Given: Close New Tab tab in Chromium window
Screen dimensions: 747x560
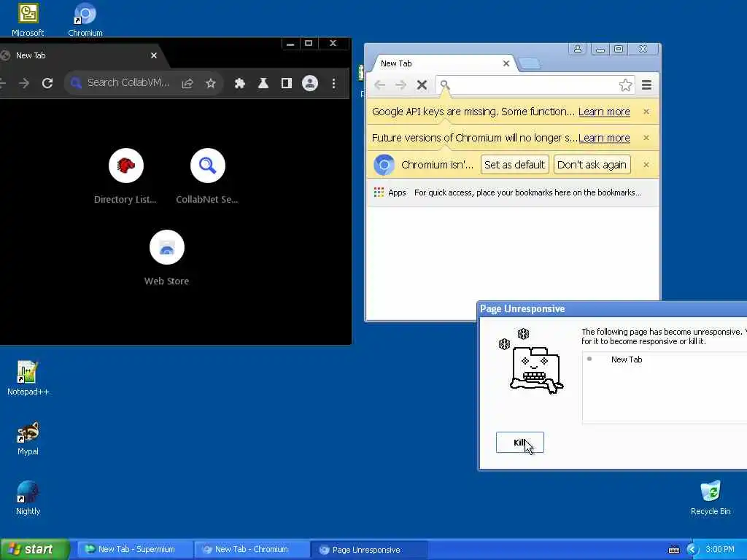Looking at the screenshot, I should (506, 63).
